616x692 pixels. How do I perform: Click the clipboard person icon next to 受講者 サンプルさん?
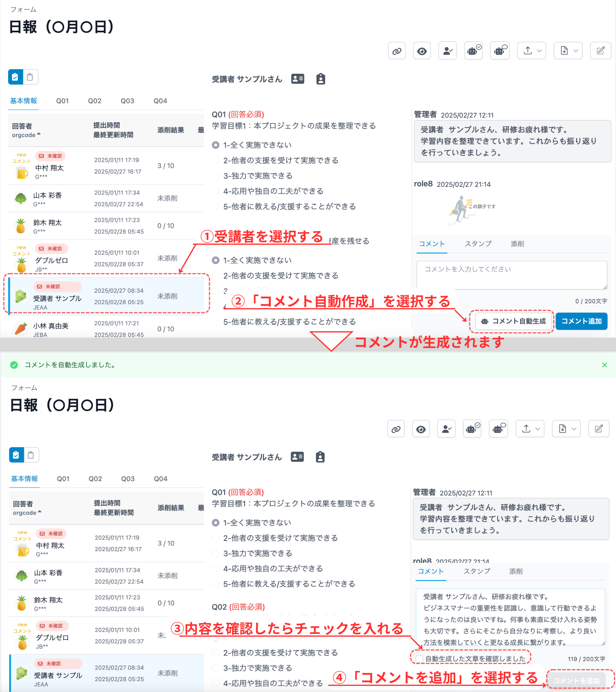[x=320, y=79]
